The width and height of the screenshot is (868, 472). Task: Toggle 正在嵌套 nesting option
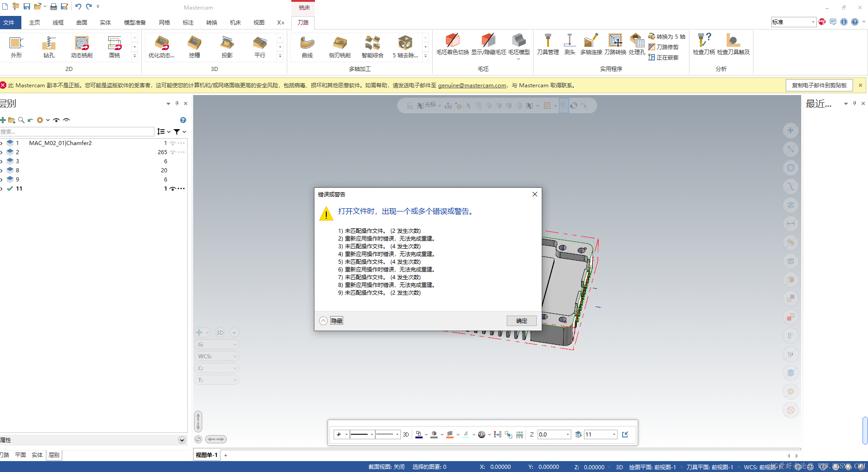[x=663, y=57]
